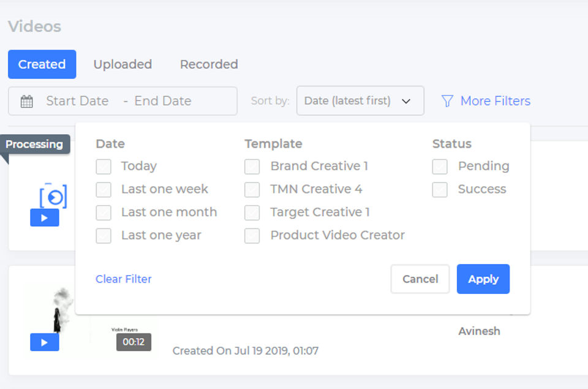This screenshot has width=588, height=389.
Task: Play the processing video
Action: click(44, 217)
